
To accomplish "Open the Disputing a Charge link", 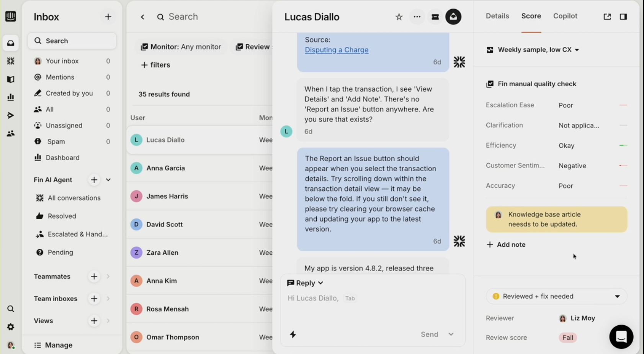I will [x=337, y=50].
